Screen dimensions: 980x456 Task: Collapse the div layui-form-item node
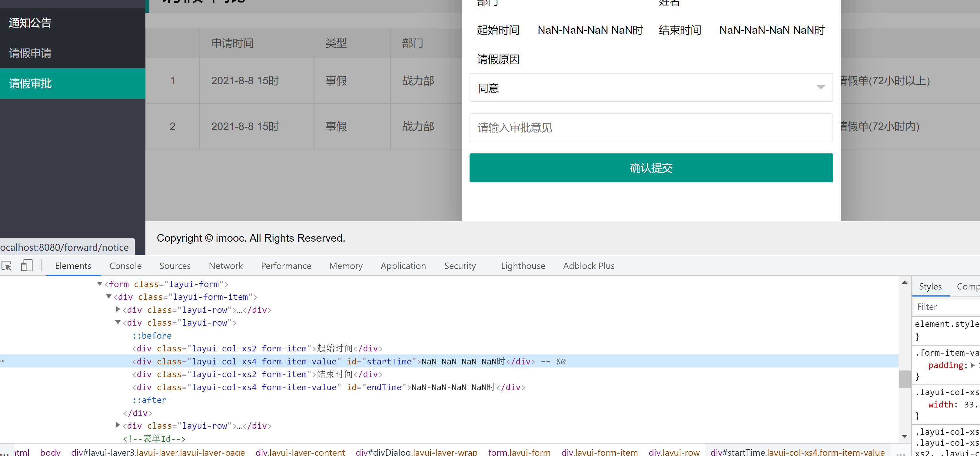click(109, 297)
